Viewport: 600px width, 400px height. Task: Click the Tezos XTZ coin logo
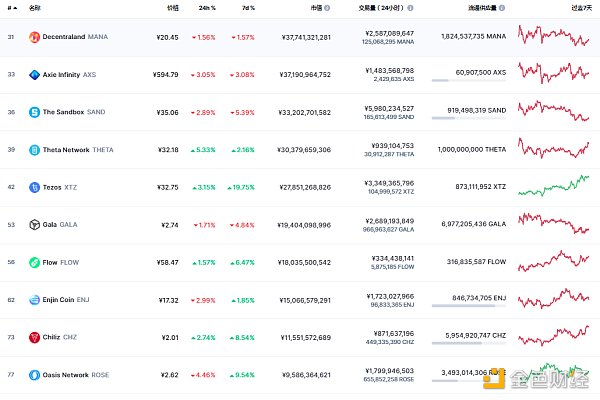coord(34,188)
